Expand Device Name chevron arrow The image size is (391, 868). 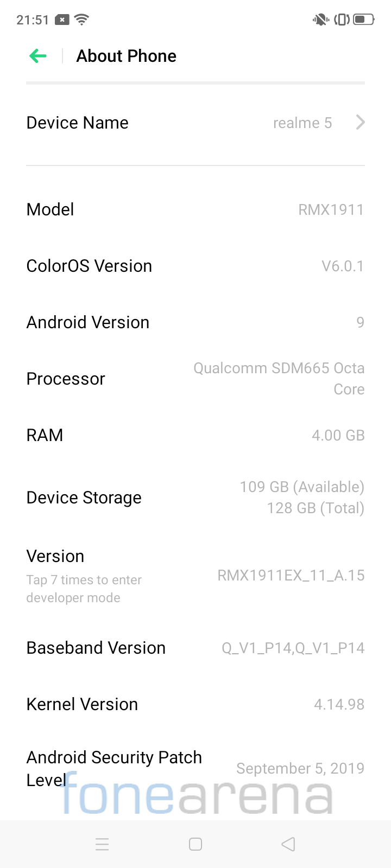[x=360, y=123]
